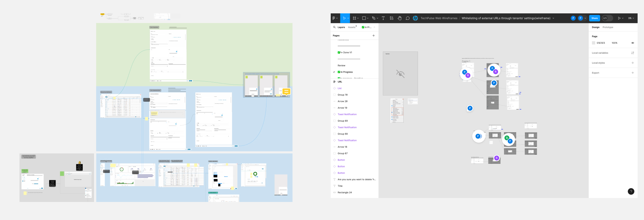
Task: Switch to the Assets tab
Action: pos(351,27)
